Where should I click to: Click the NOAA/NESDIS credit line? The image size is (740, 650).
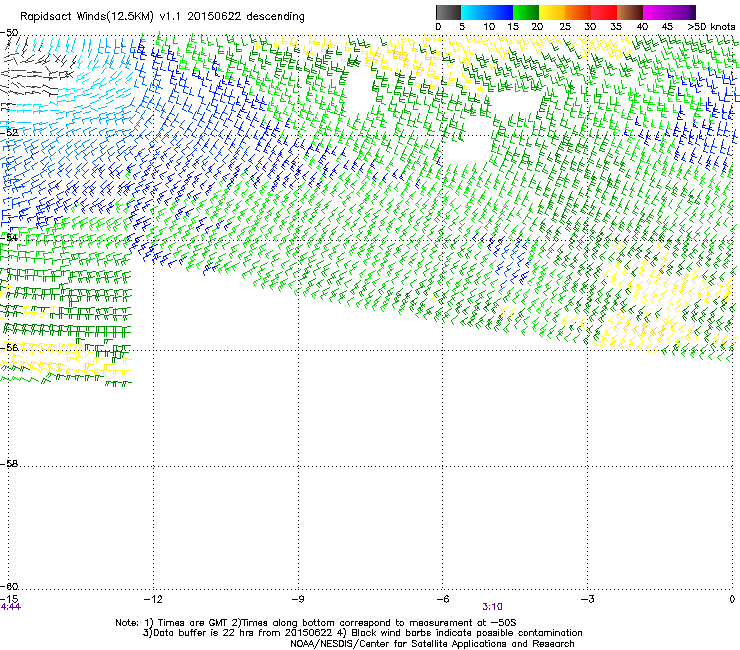tap(432, 644)
